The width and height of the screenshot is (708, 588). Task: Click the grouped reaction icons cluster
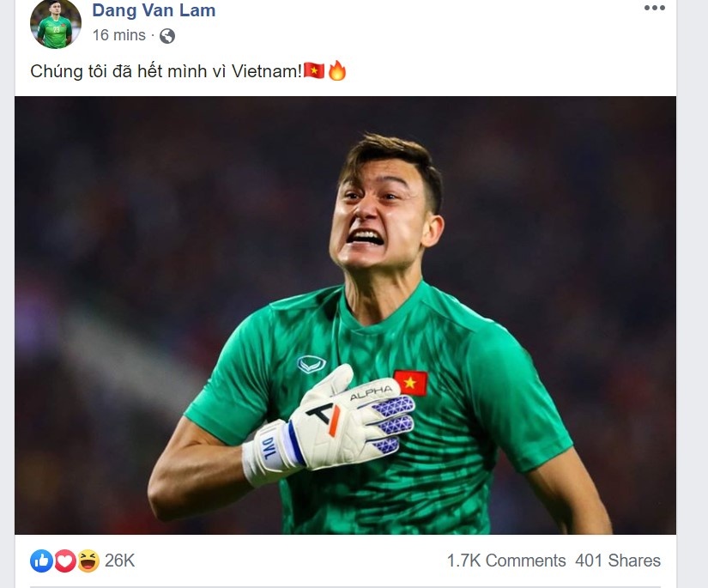coord(63,560)
